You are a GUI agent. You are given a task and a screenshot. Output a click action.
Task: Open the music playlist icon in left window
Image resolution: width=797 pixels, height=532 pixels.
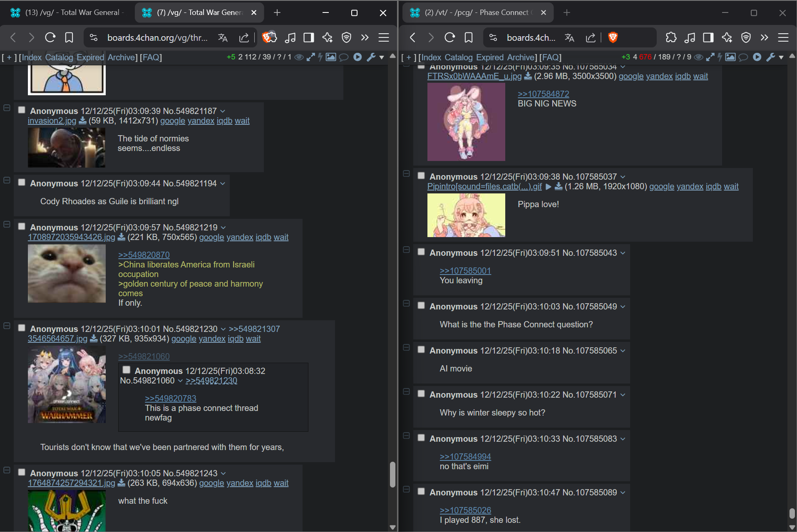coord(290,37)
